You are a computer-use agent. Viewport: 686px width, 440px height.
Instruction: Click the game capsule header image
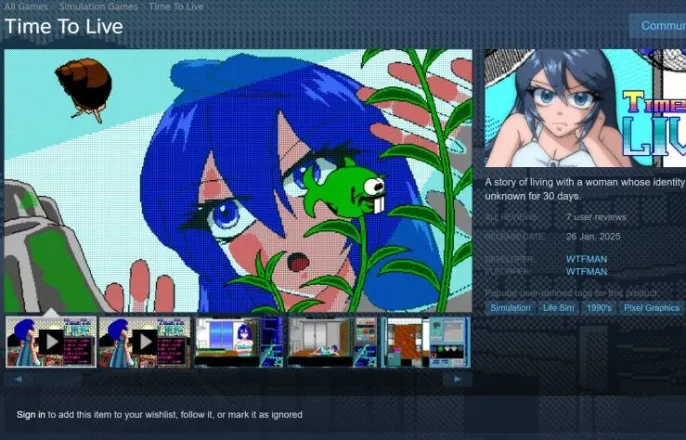coord(585,108)
